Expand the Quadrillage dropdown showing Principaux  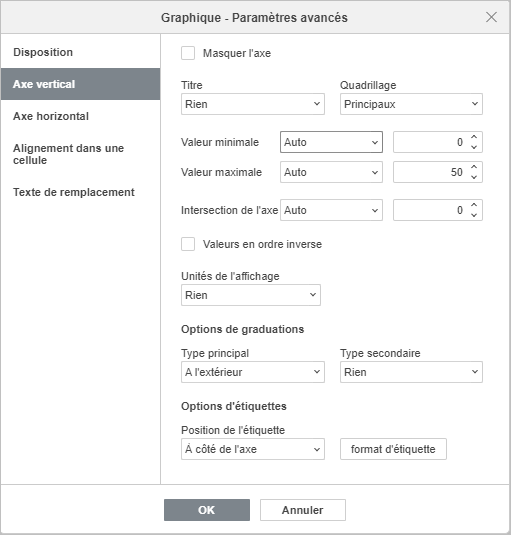[411, 104]
